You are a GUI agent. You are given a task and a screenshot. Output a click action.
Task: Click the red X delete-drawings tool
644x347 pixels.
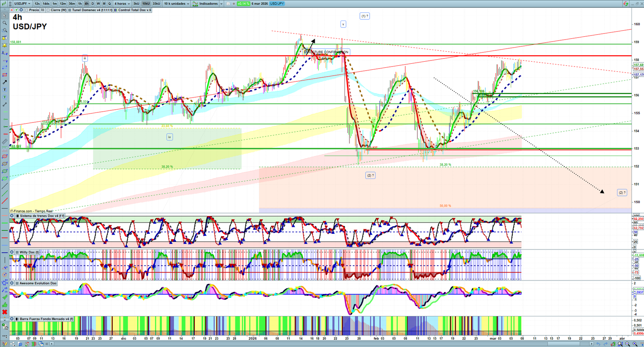4,312
